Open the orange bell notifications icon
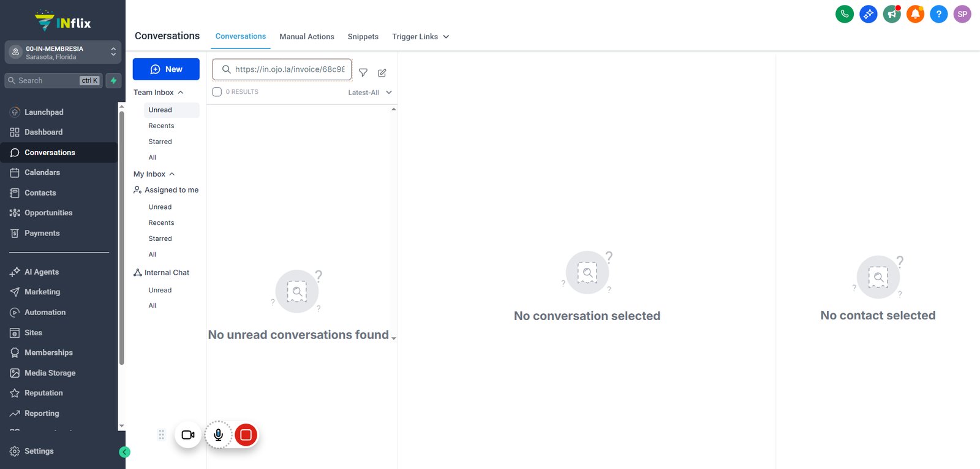Viewport: 980px width, 469px height. pos(915,14)
